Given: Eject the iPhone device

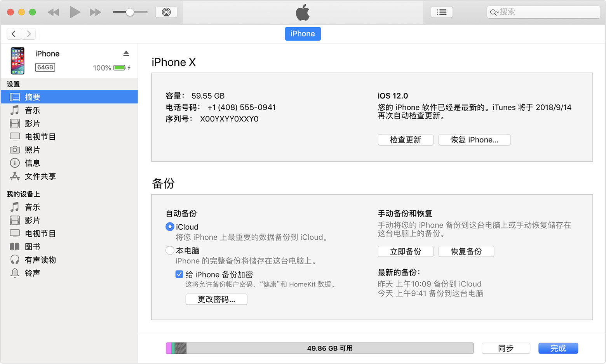Looking at the screenshot, I should point(126,54).
